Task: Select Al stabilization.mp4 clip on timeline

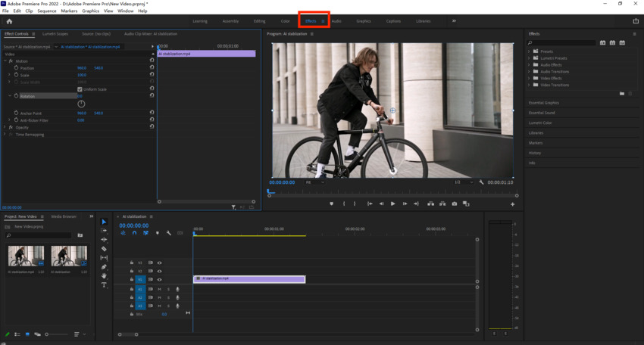Action: click(249, 279)
